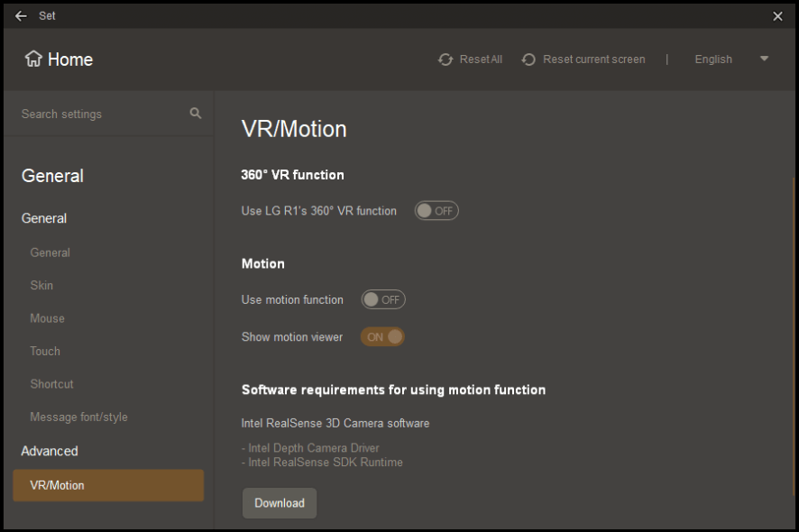Click the Set title text

[x=47, y=16]
